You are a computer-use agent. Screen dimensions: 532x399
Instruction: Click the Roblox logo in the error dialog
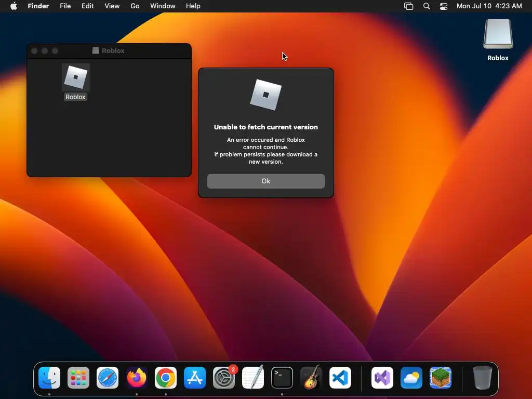click(x=265, y=95)
